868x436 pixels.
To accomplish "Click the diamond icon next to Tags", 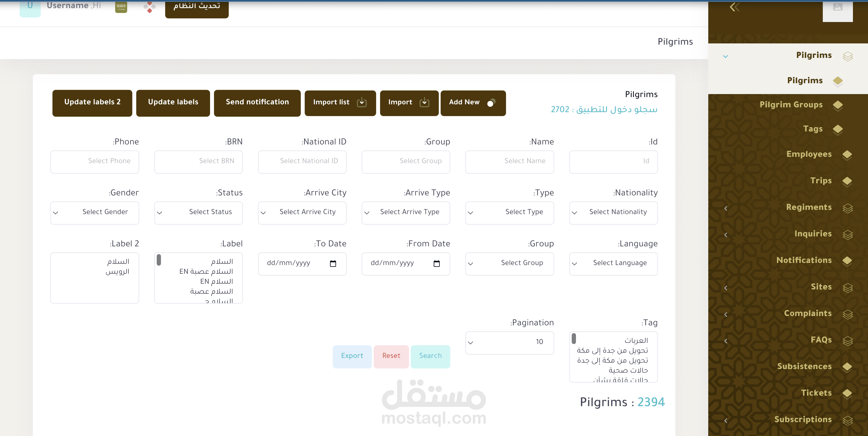I will [x=838, y=129].
